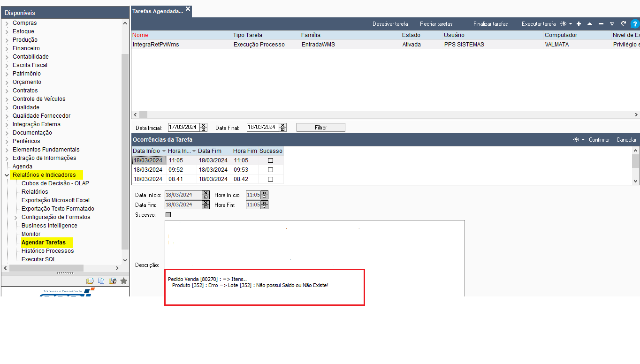Open Agendar Tarefas in the tree

click(x=44, y=243)
